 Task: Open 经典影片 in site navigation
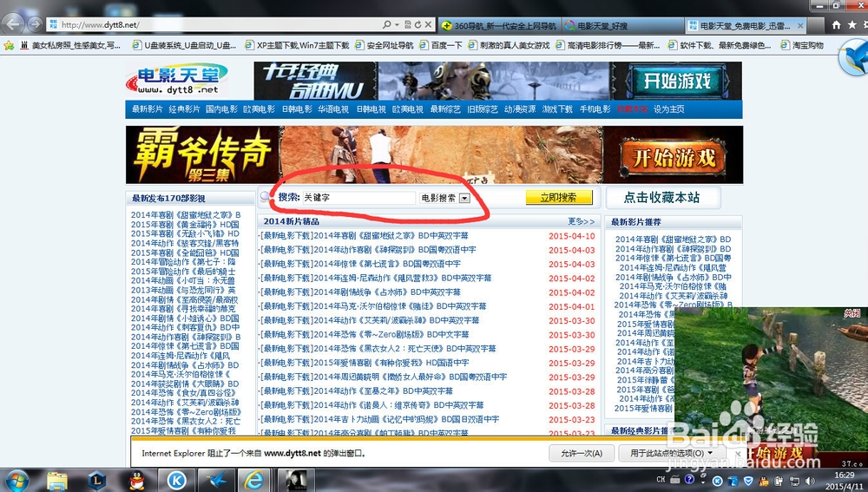click(184, 109)
